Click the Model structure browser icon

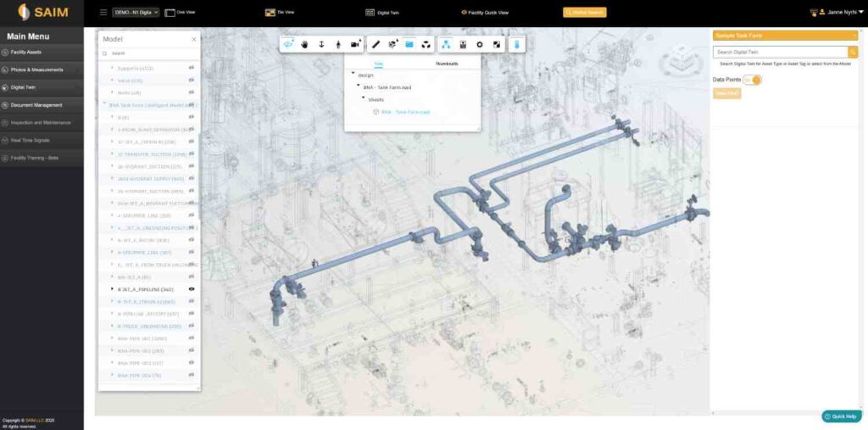pyautogui.click(x=446, y=44)
